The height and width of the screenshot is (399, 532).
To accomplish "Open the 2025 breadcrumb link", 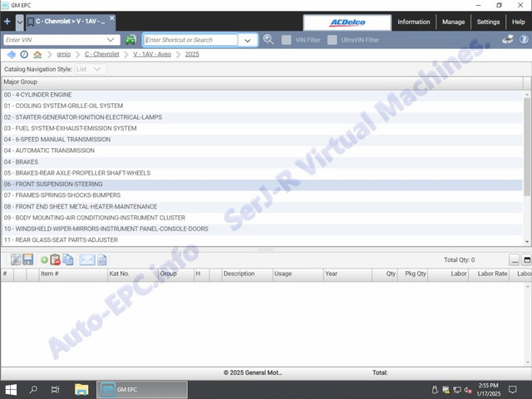I will point(192,54).
